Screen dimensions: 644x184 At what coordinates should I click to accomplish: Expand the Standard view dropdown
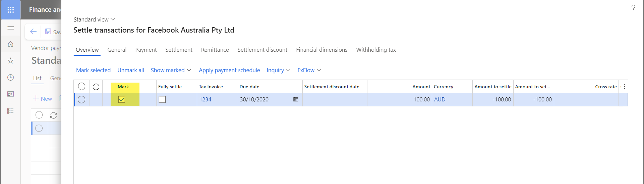click(x=94, y=19)
